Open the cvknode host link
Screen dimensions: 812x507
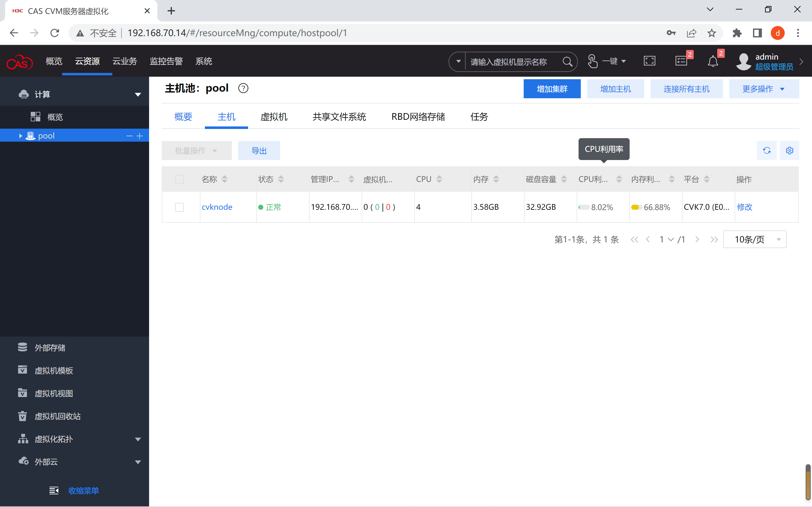(217, 207)
